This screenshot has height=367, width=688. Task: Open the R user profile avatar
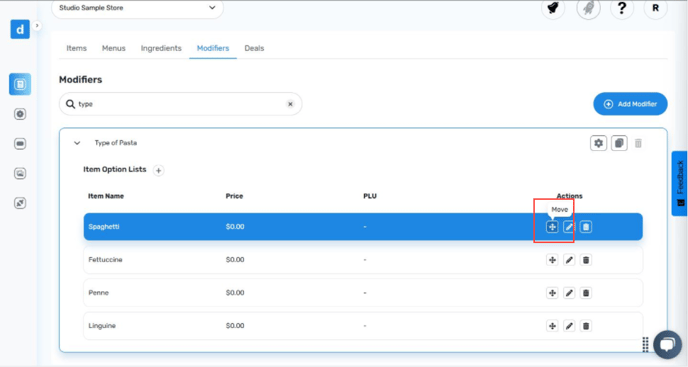click(x=656, y=8)
